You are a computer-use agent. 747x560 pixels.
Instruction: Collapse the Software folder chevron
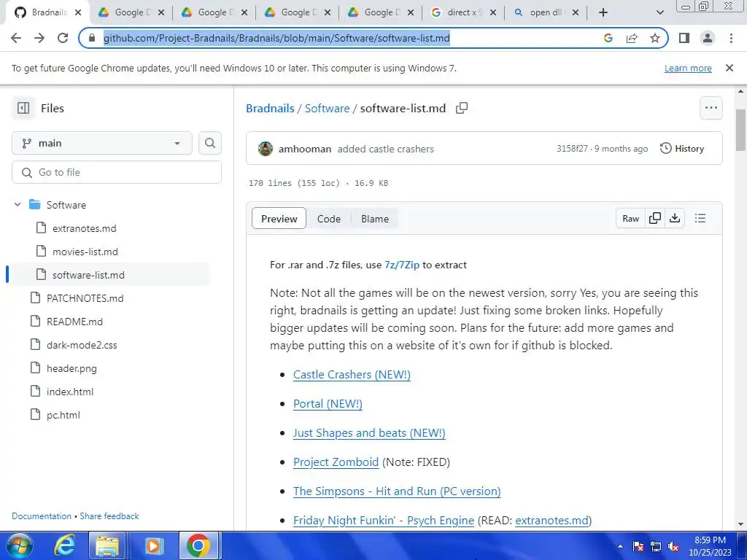(18, 205)
